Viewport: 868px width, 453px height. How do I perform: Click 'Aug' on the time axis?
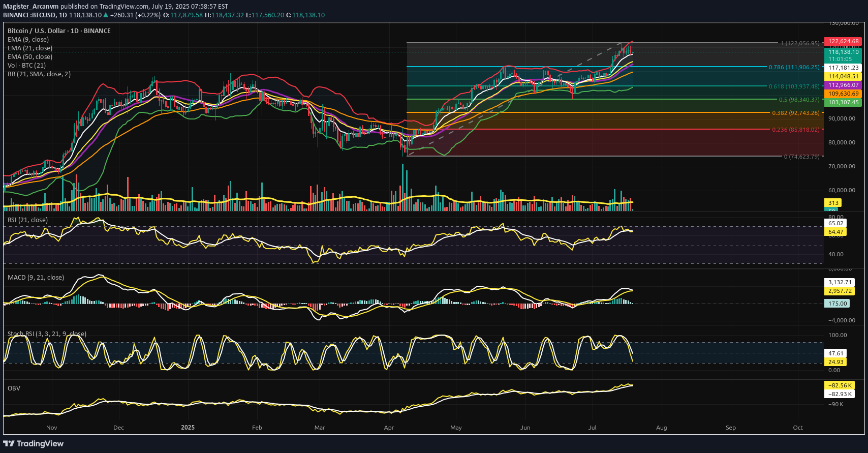tap(661, 428)
